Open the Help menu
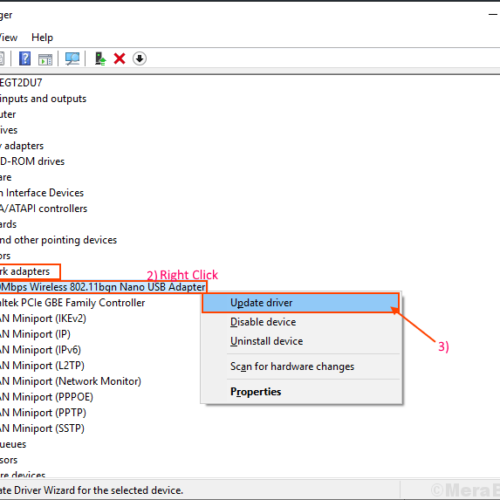 (x=42, y=37)
